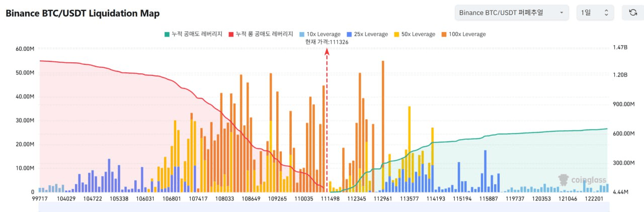
Task: Click the green 누적 공매도 color swatch
Action: coord(167,34)
